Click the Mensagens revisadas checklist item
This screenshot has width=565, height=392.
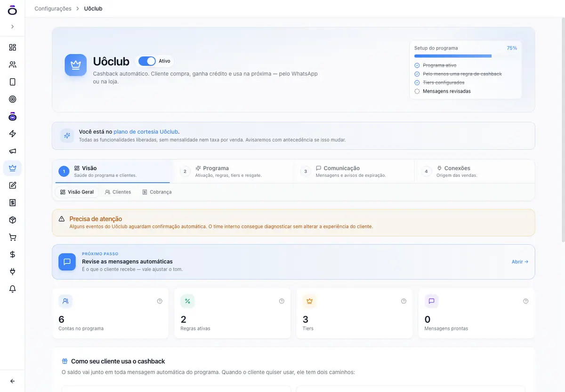pos(442,91)
